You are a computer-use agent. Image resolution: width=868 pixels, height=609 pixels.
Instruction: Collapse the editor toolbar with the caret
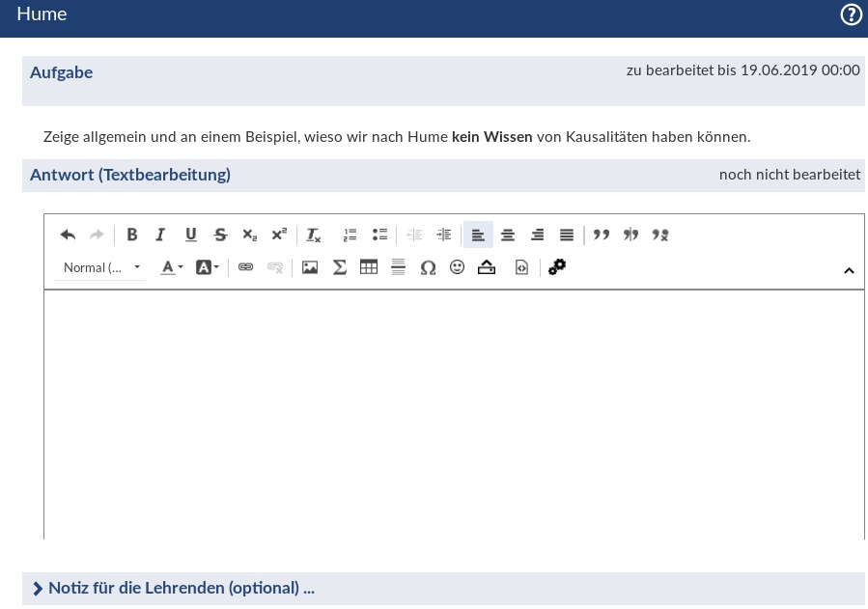(x=849, y=270)
